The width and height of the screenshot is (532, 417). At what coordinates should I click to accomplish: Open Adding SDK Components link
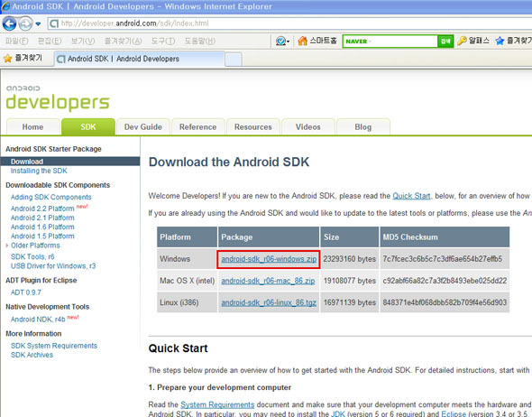[x=50, y=197]
